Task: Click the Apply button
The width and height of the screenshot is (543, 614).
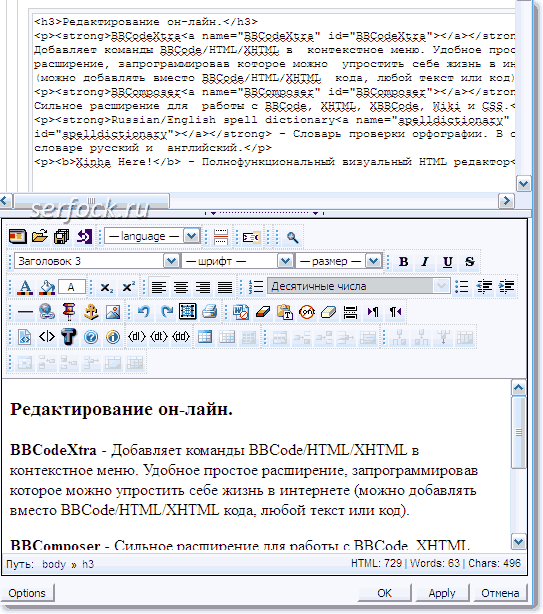Action: [x=442, y=593]
